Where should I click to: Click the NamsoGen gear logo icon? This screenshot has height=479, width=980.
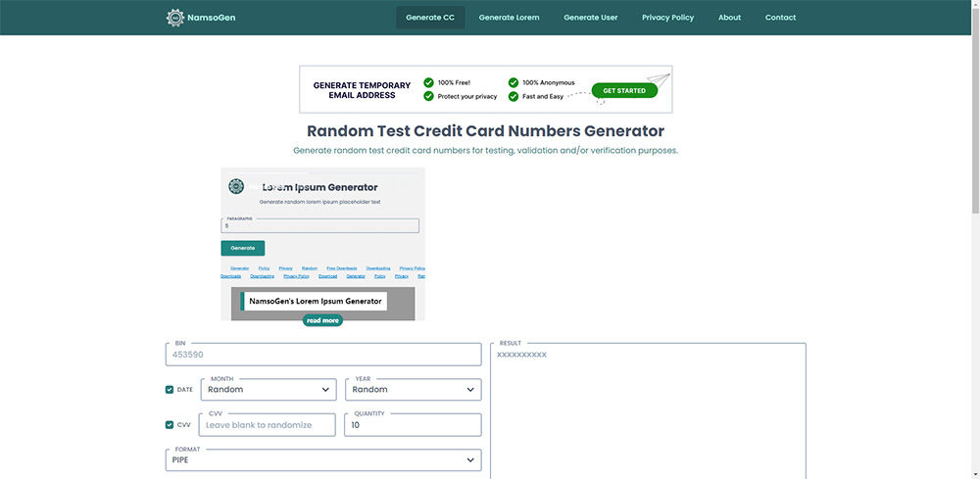click(x=175, y=18)
